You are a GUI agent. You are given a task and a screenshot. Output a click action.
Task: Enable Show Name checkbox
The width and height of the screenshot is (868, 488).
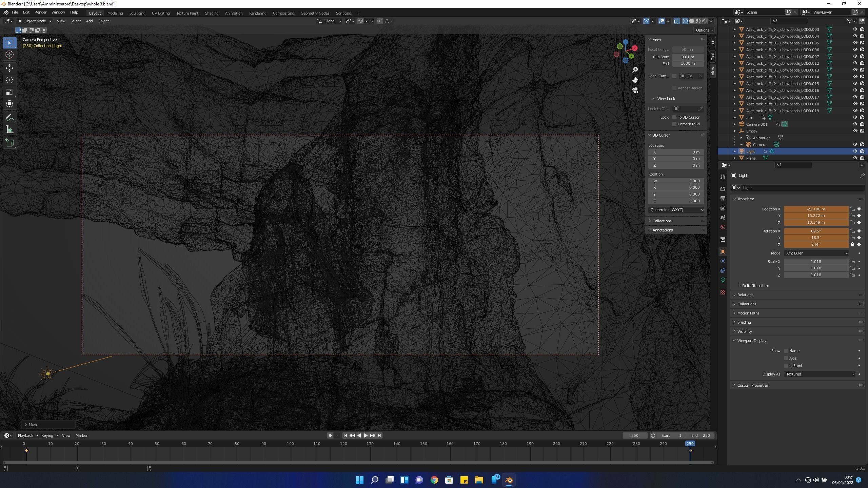click(786, 351)
